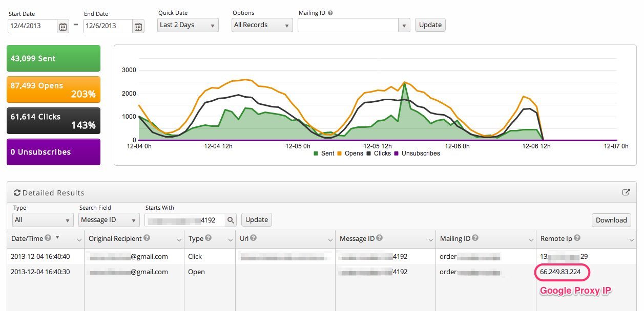The height and width of the screenshot is (311, 644).
Task: Click the 43,099 Sent stat tile
Action: coord(54,58)
